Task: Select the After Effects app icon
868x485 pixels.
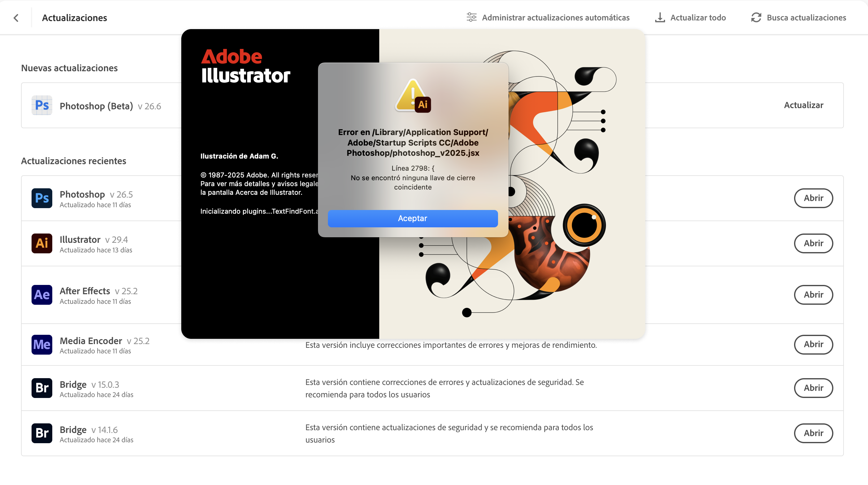Action: pyautogui.click(x=41, y=295)
